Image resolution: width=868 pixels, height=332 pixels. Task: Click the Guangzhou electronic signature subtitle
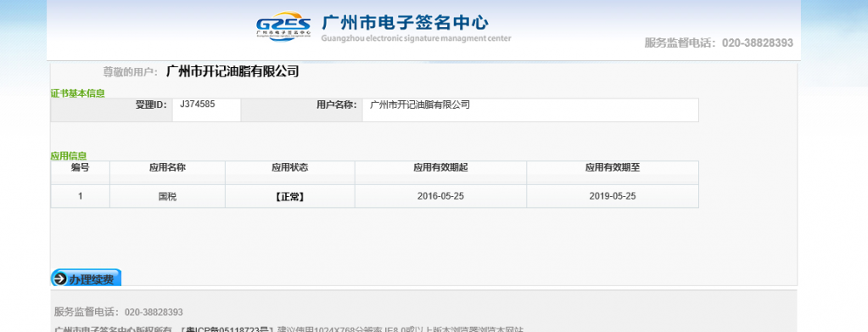(416, 38)
